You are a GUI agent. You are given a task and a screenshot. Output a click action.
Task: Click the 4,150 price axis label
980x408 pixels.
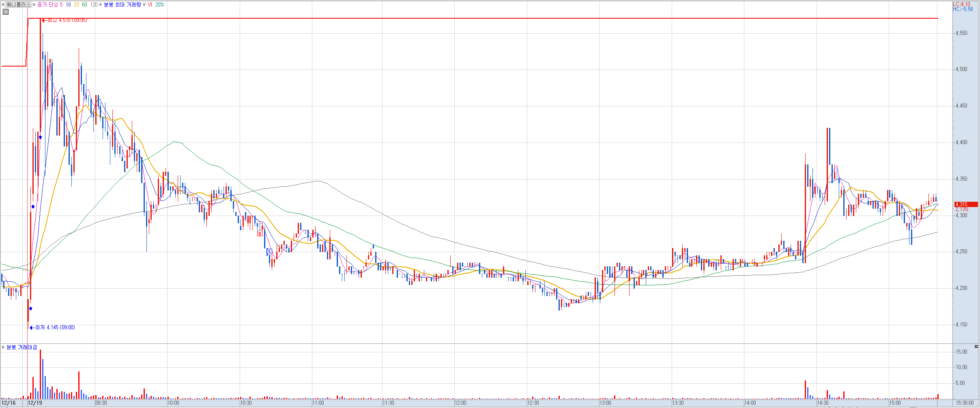click(961, 325)
